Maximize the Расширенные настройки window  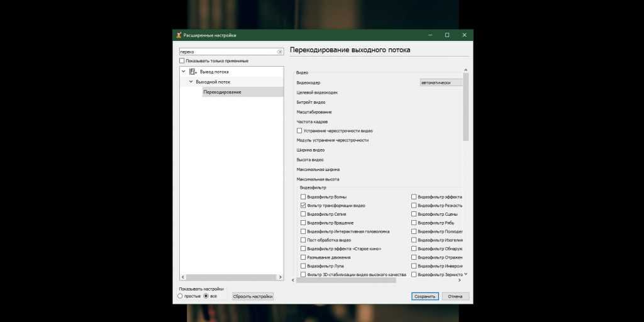point(447,35)
